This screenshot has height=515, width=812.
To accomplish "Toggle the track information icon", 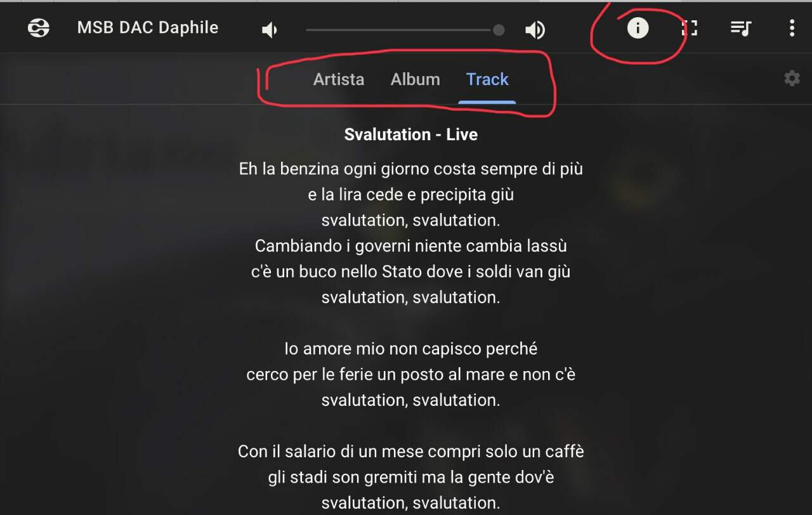I will (638, 28).
